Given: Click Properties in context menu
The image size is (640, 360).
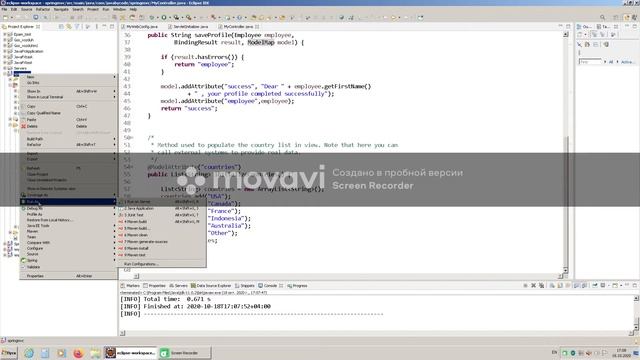Looking at the screenshot, I should [68, 276].
